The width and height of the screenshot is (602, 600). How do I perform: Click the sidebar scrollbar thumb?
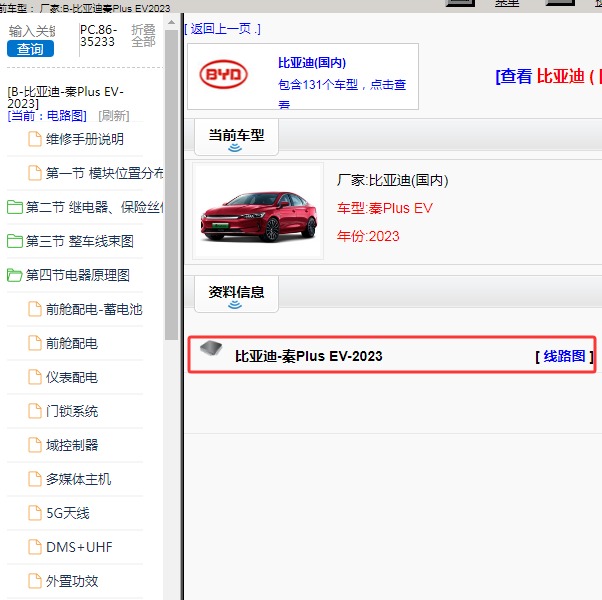tap(172, 185)
